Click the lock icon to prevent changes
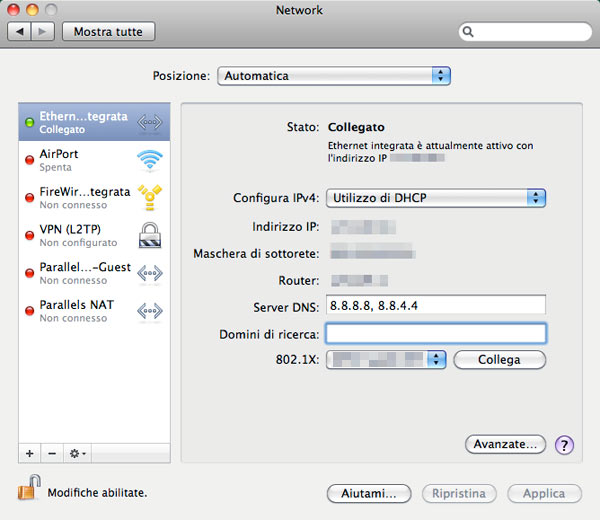 pos(29,490)
